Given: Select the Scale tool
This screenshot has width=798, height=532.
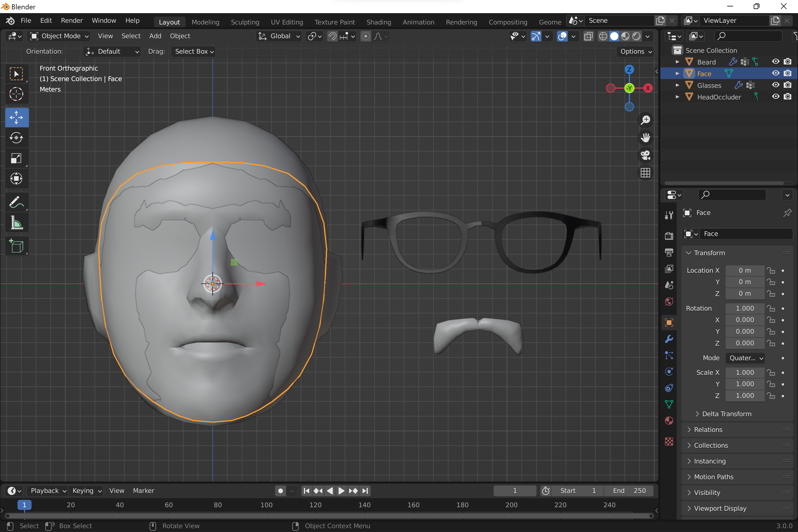Looking at the screenshot, I should click(x=16, y=158).
